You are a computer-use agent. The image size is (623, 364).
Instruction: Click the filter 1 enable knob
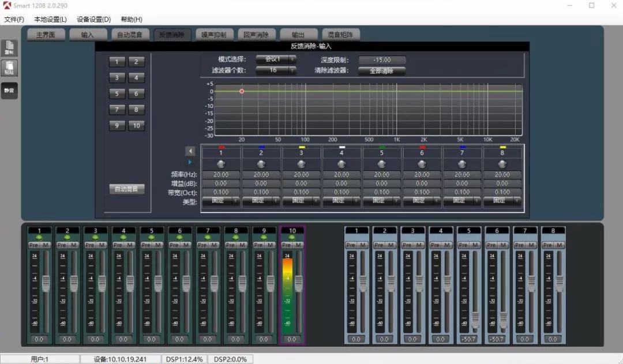tap(221, 164)
